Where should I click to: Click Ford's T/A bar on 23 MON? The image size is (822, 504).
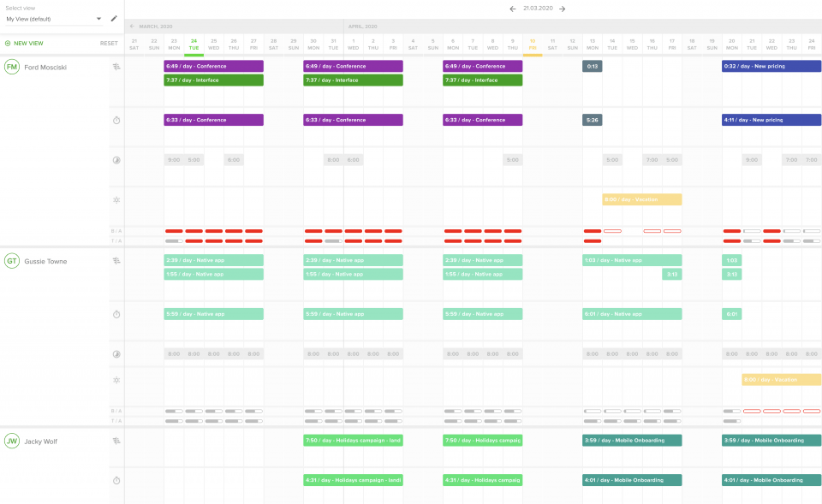pyautogui.click(x=174, y=241)
